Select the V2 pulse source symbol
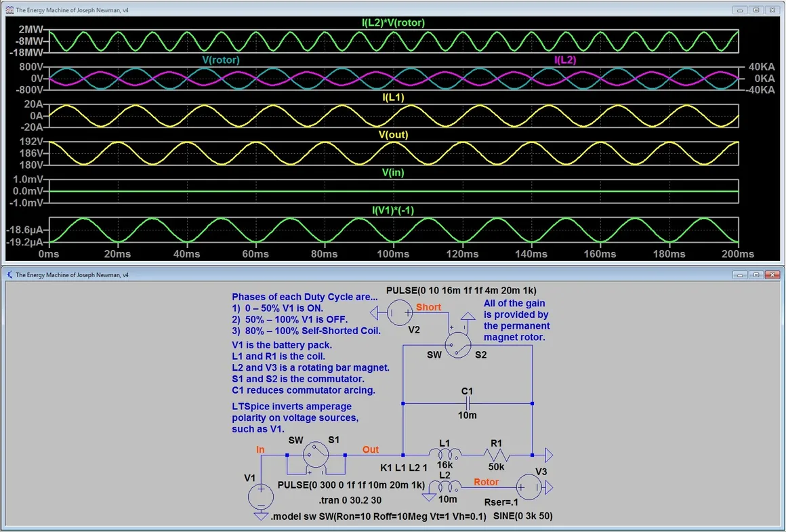 coord(400,312)
